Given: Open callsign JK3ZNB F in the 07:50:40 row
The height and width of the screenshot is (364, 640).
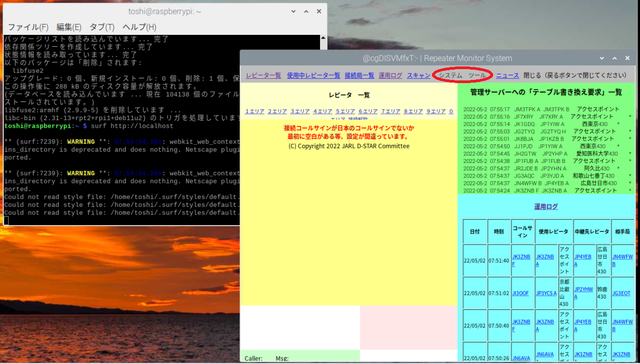Looking at the screenshot, I should tap(521, 325).
